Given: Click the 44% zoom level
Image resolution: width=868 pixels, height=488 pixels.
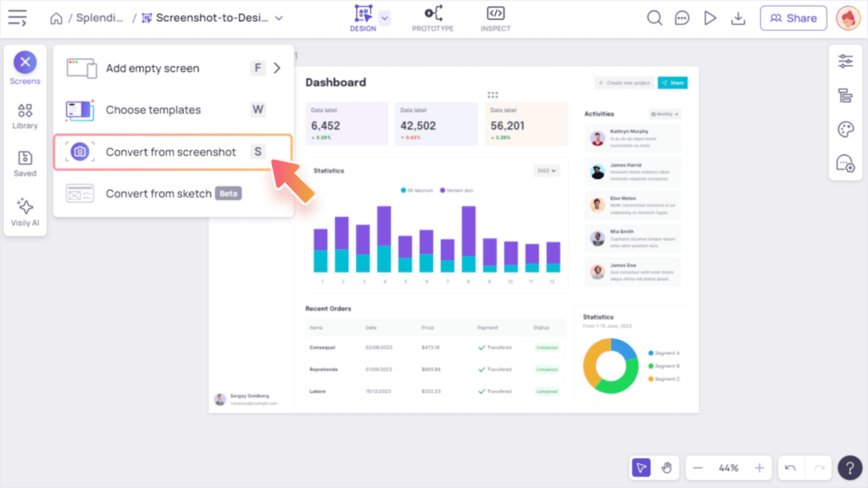Looking at the screenshot, I should coord(728,468).
